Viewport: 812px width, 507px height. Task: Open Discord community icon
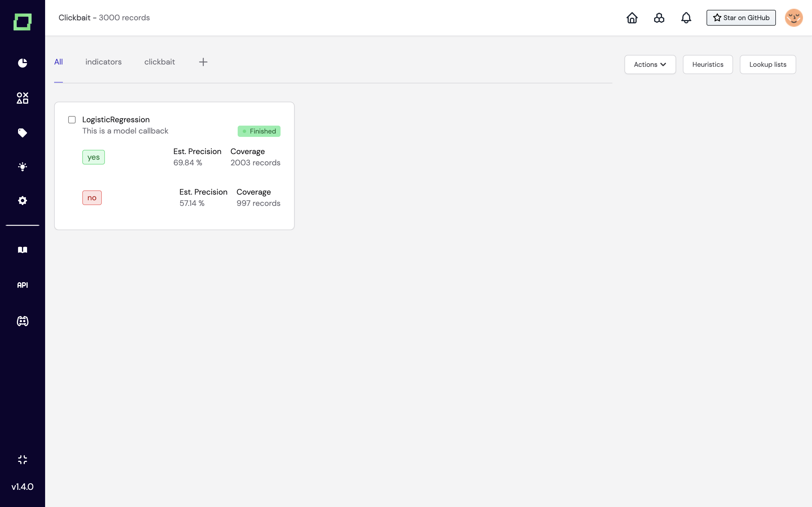click(23, 321)
